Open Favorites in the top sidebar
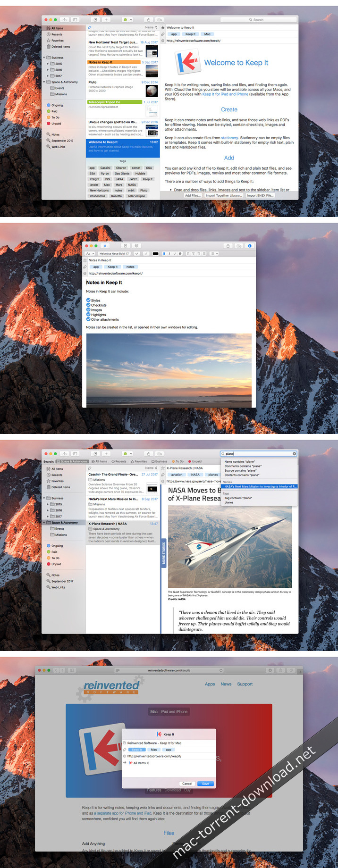 tap(57, 41)
